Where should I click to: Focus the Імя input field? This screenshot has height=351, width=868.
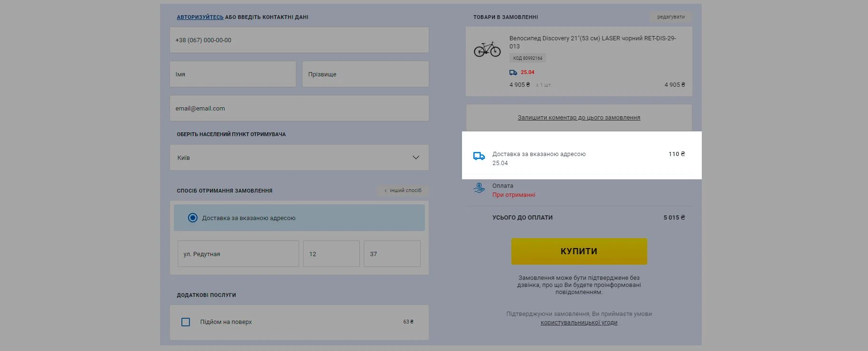(x=233, y=74)
